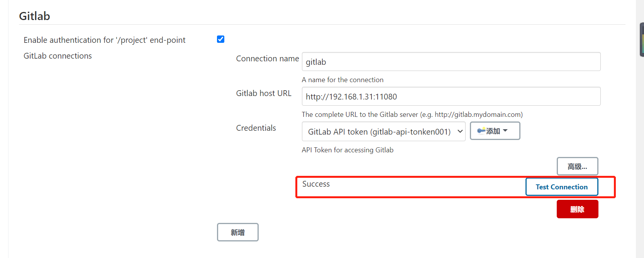Click the red 删除 delete button
Viewport: 644px width, 258px height.
(x=577, y=209)
